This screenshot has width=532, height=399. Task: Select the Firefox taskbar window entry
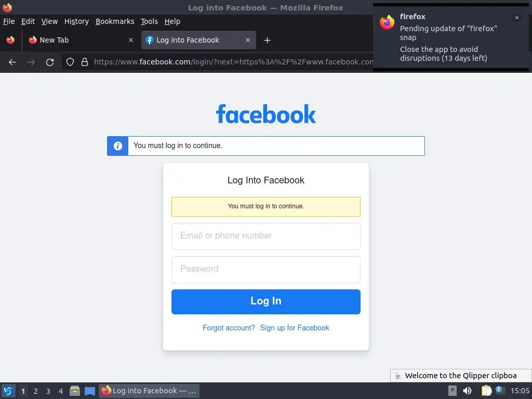tap(149, 391)
